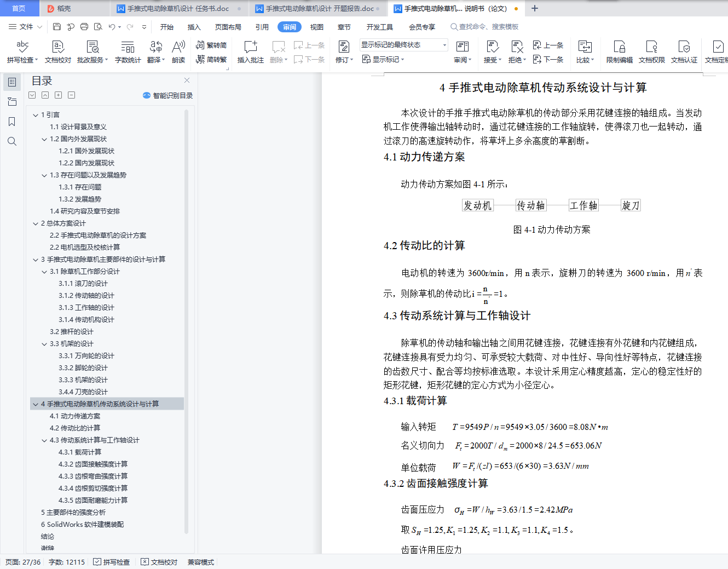Click the Print icon in the quick access bar
Image resolution: width=728 pixels, height=569 pixels.
(84, 27)
